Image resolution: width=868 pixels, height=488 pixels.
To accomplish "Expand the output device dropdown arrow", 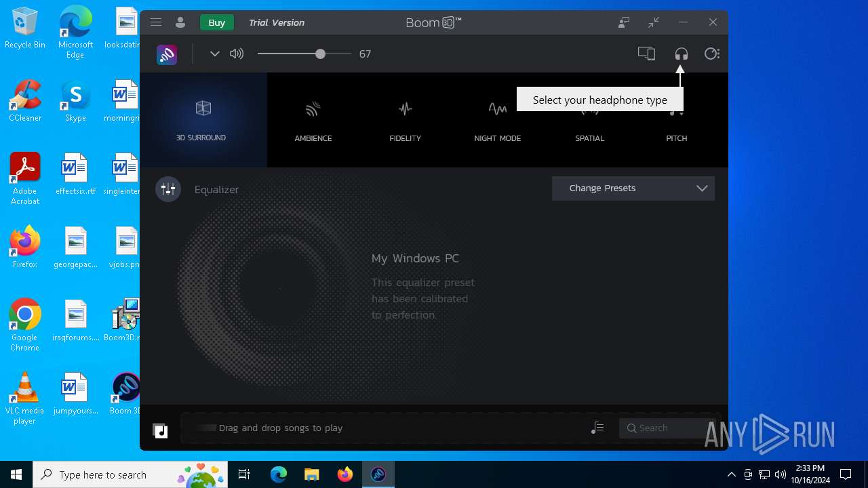I will pyautogui.click(x=215, y=54).
